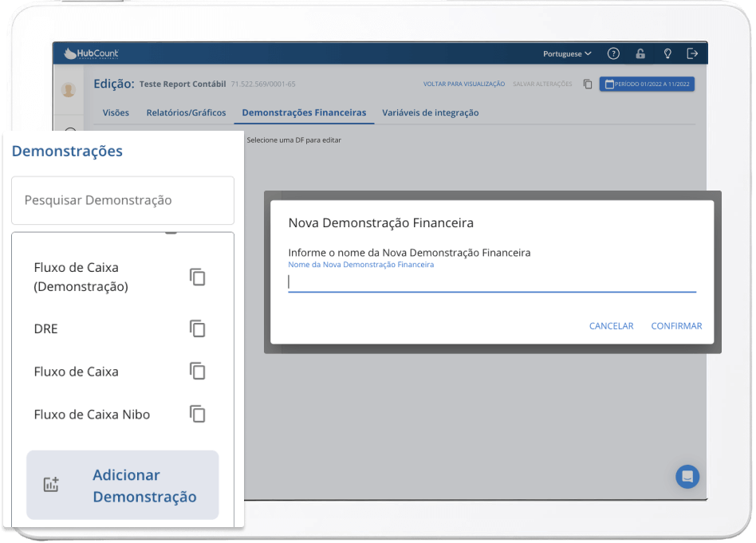The width and height of the screenshot is (756, 543).
Task: Click the copy icon beside DRE
Action: pyautogui.click(x=197, y=329)
